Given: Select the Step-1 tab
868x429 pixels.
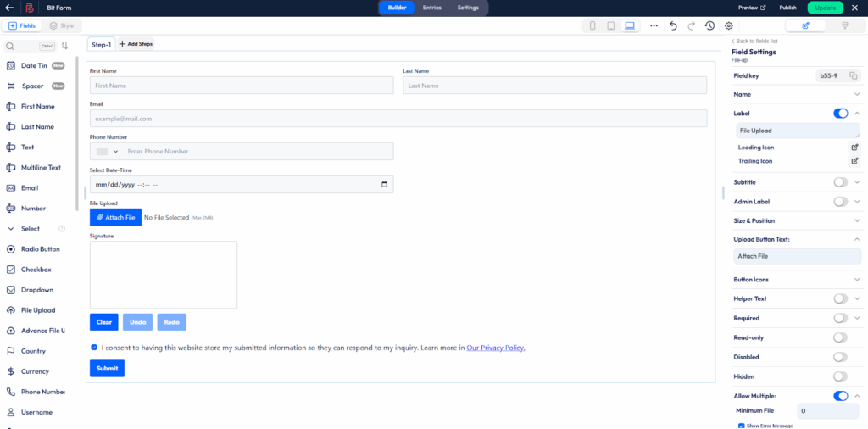Looking at the screenshot, I should point(102,44).
